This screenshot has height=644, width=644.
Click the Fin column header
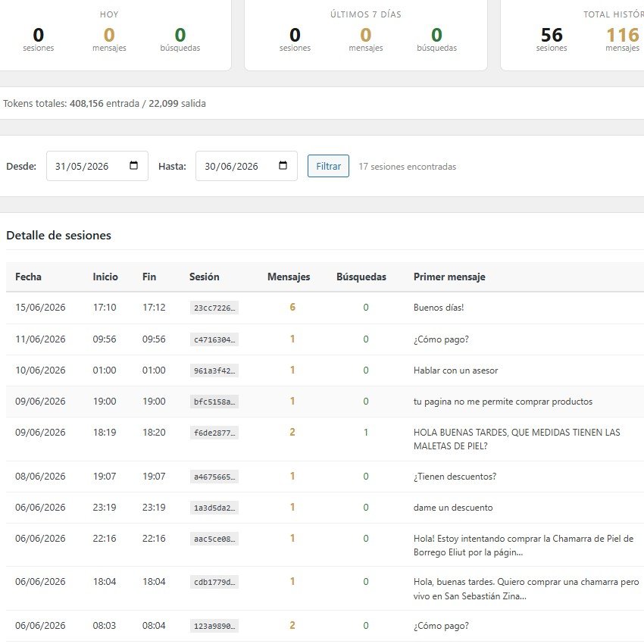(149, 277)
